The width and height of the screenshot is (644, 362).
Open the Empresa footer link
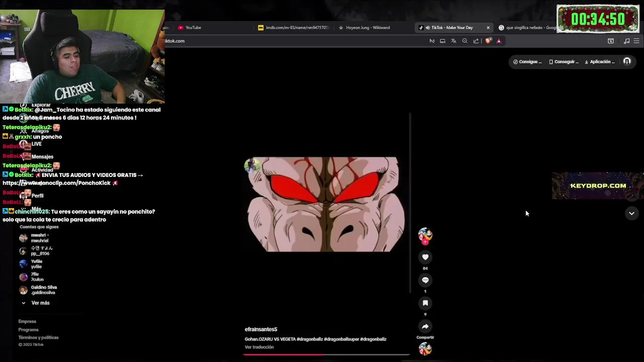27,321
